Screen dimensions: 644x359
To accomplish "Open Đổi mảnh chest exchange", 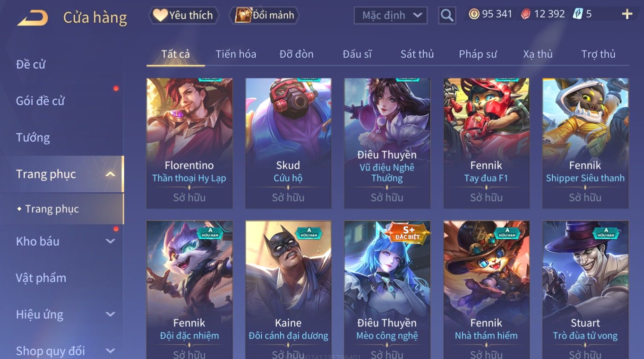I will 264,15.
